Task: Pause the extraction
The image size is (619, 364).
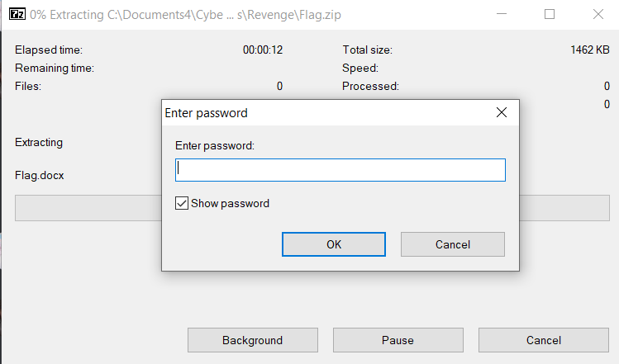Action: (x=398, y=340)
